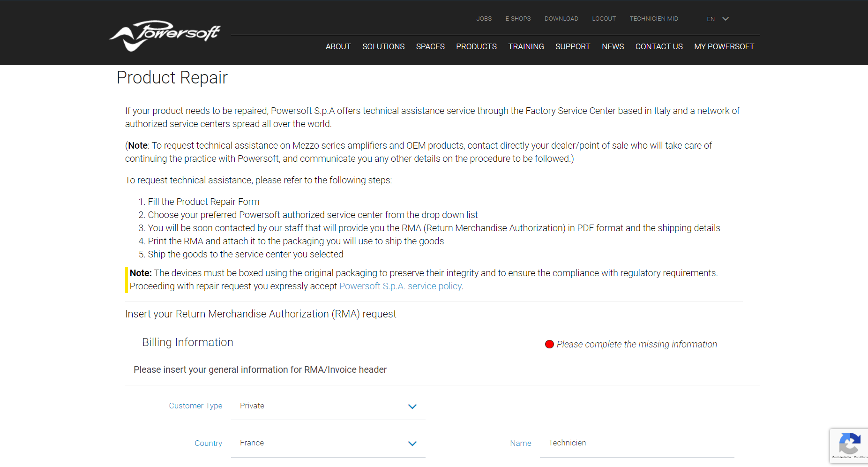Open the DOWNLOAD link
The width and height of the screenshot is (868, 467).
561,19
